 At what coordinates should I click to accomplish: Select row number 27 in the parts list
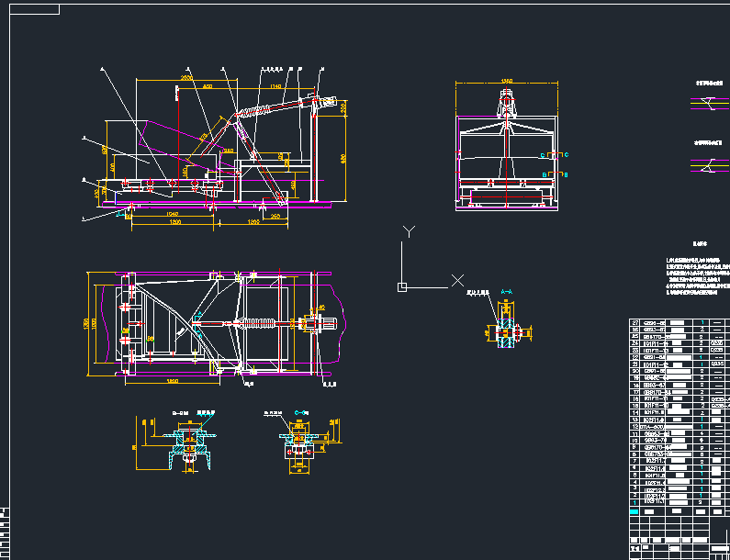(x=635, y=322)
